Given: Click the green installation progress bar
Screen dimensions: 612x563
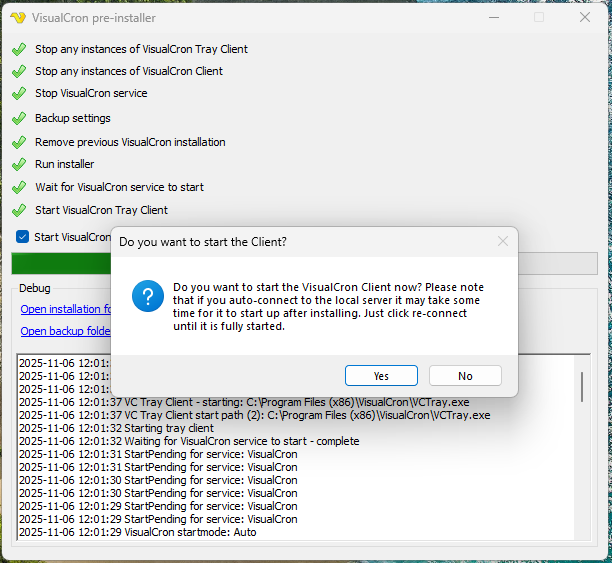Looking at the screenshot, I should click(x=60, y=264).
